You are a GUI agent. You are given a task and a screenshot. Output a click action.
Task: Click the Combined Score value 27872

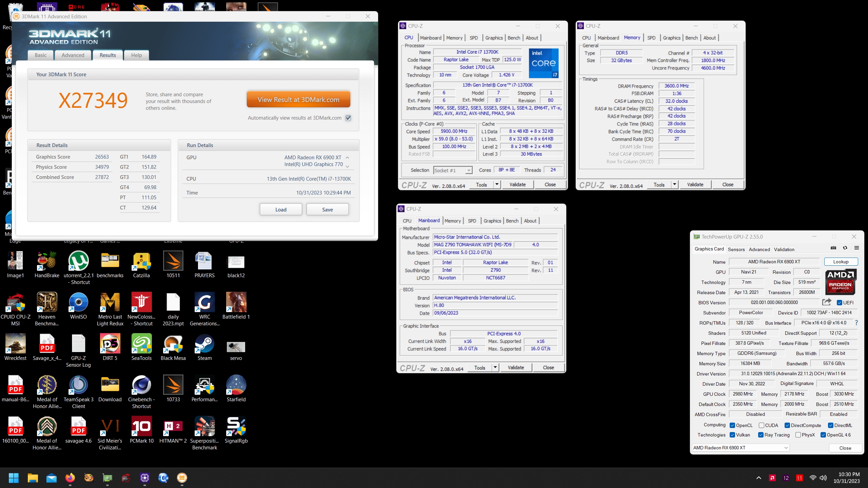tap(102, 177)
